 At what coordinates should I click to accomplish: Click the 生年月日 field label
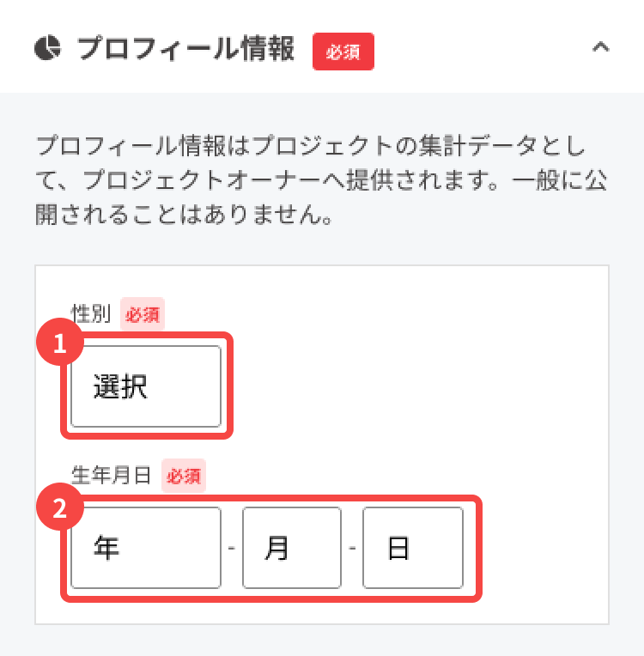pos(112,475)
